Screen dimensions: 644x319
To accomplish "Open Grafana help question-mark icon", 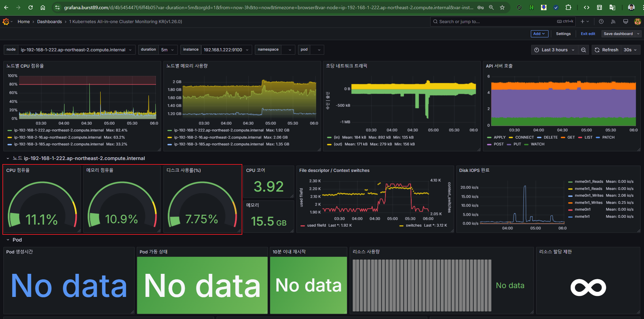I will pos(601,21).
